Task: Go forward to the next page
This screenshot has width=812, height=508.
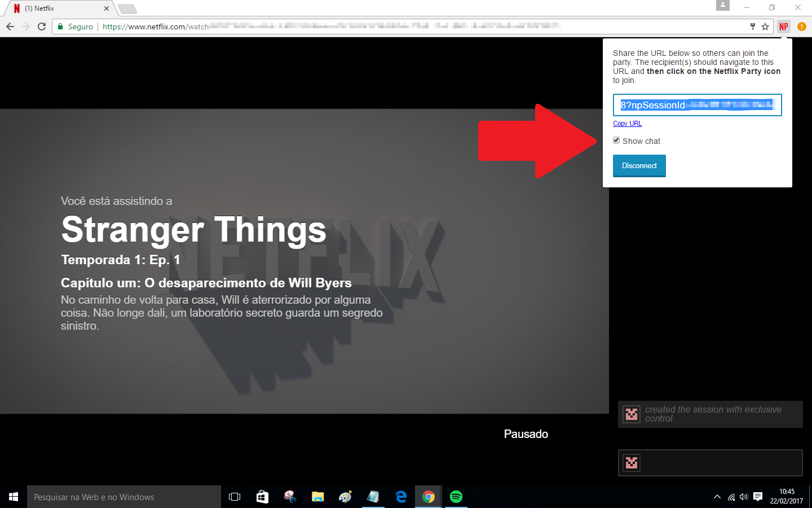Action: pyautogui.click(x=26, y=27)
